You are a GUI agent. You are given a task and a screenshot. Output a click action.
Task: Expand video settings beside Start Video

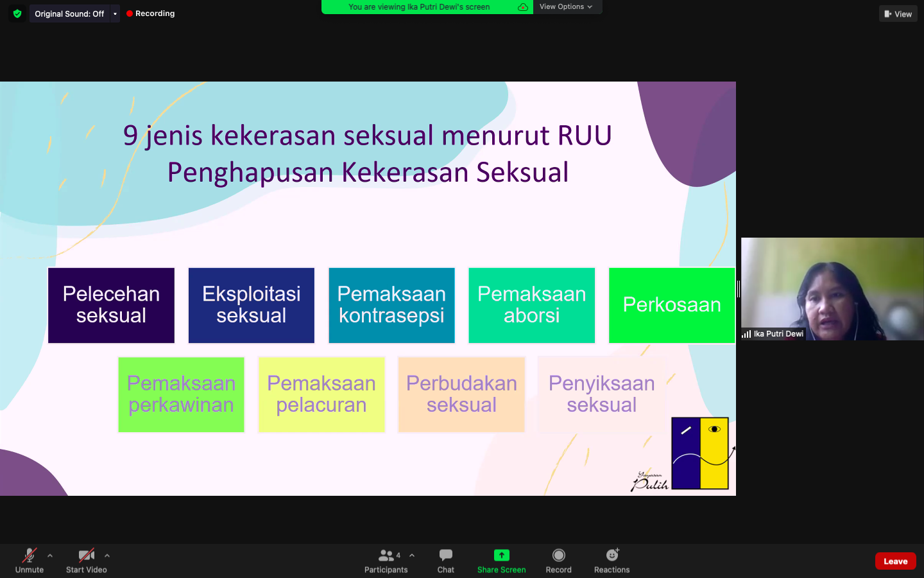point(107,556)
